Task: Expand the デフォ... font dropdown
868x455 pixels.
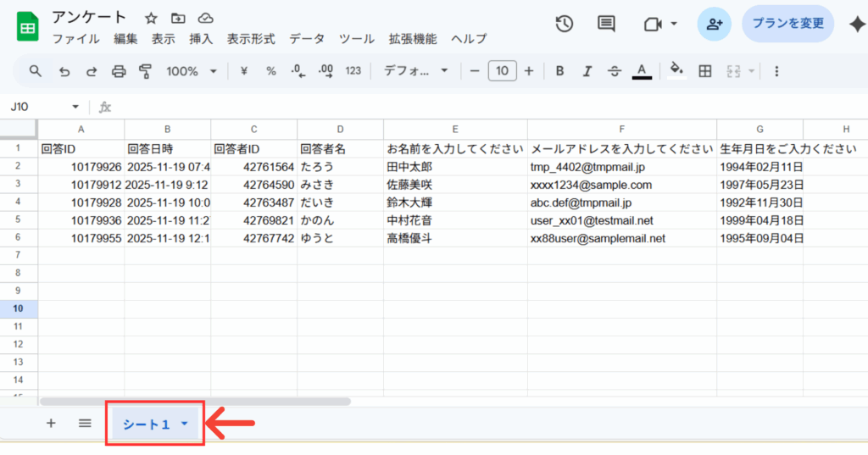Action: (415, 71)
